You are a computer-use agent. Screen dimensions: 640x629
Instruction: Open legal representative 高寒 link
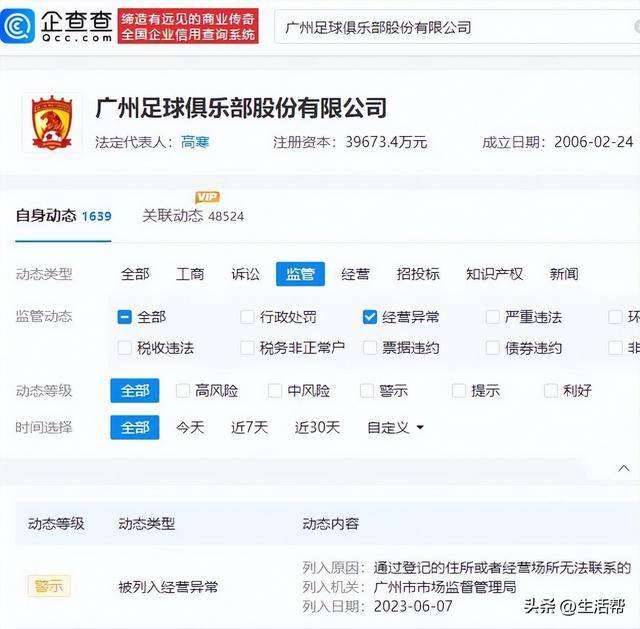(195, 142)
